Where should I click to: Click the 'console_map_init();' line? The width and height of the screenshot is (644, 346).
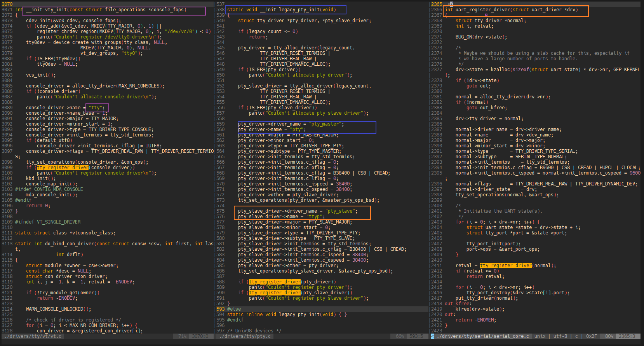(52, 184)
